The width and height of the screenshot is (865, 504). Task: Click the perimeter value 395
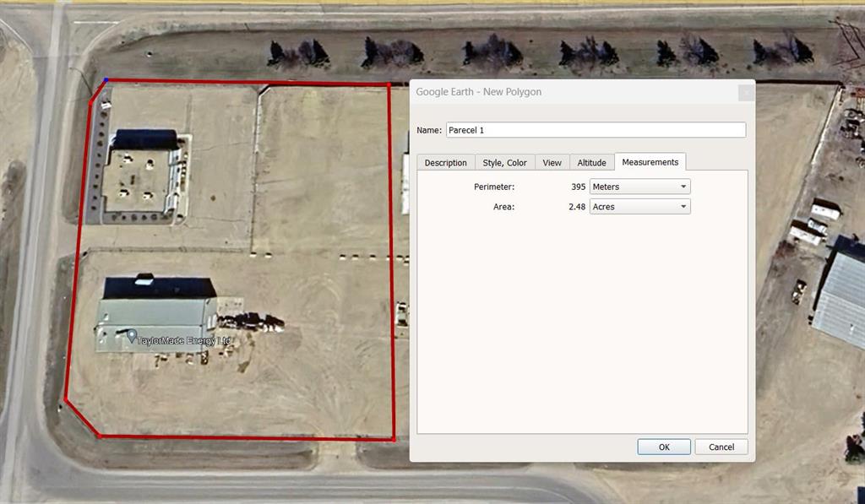578,187
